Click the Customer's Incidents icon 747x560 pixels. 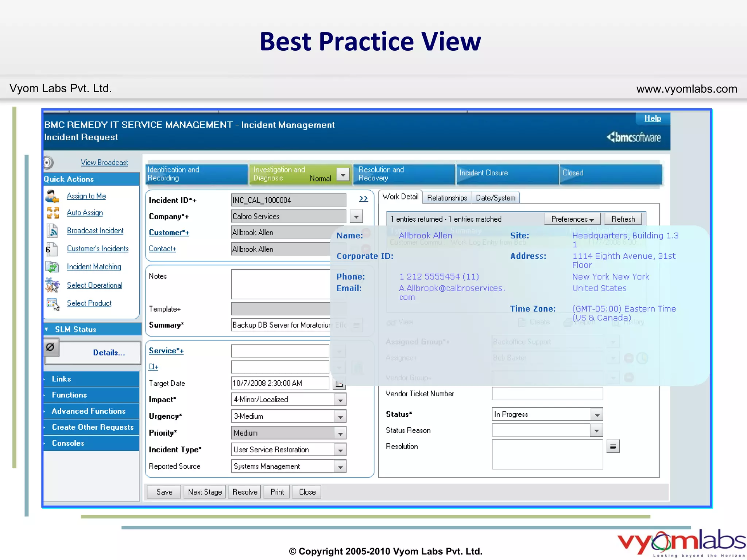51,249
